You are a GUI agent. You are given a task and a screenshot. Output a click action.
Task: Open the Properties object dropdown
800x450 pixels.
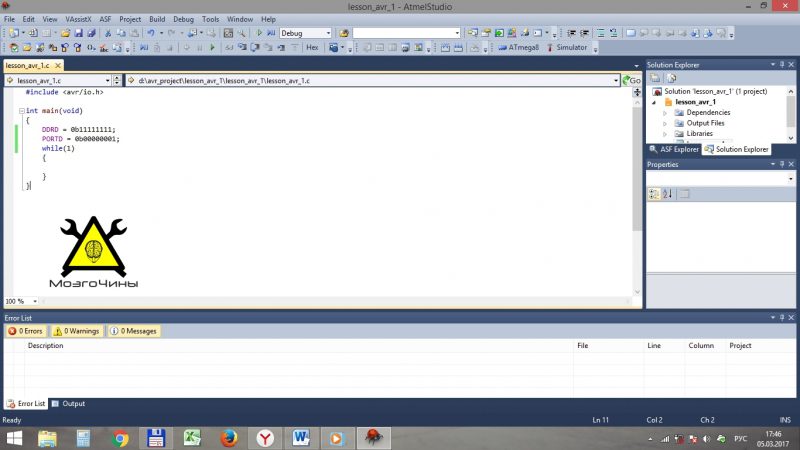click(791, 179)
